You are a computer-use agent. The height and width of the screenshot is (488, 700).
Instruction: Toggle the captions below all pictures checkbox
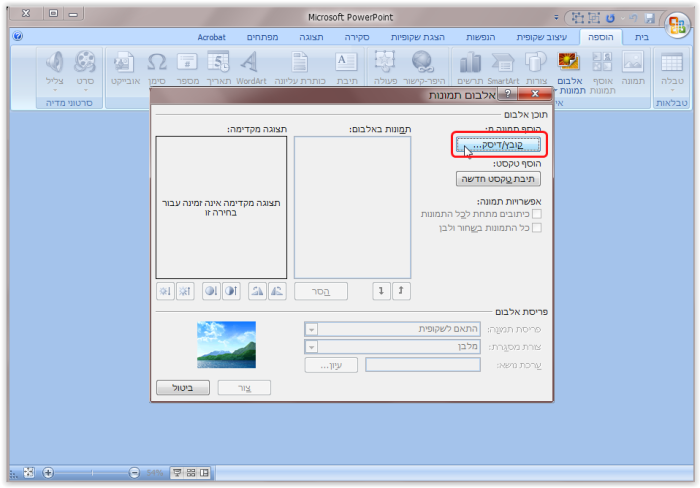(x=537, y=213)
